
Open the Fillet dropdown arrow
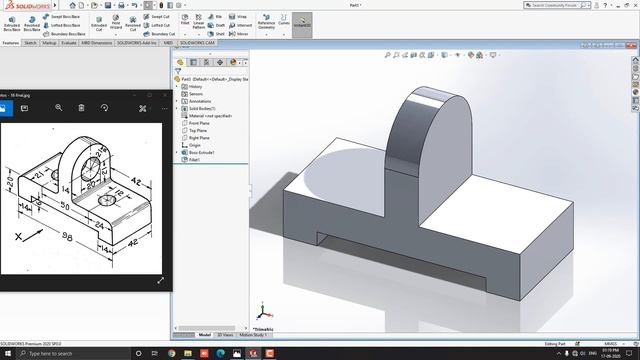[185, 35]
